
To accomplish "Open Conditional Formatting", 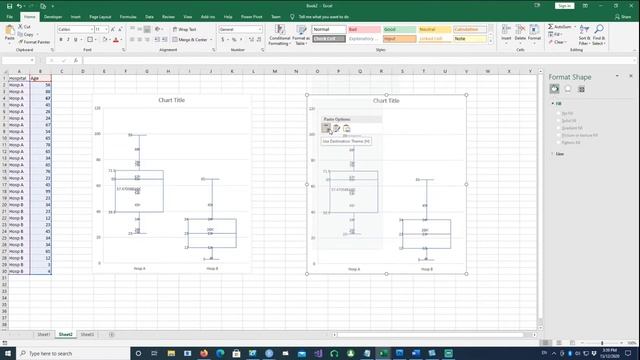I will [x=280, y=35].
